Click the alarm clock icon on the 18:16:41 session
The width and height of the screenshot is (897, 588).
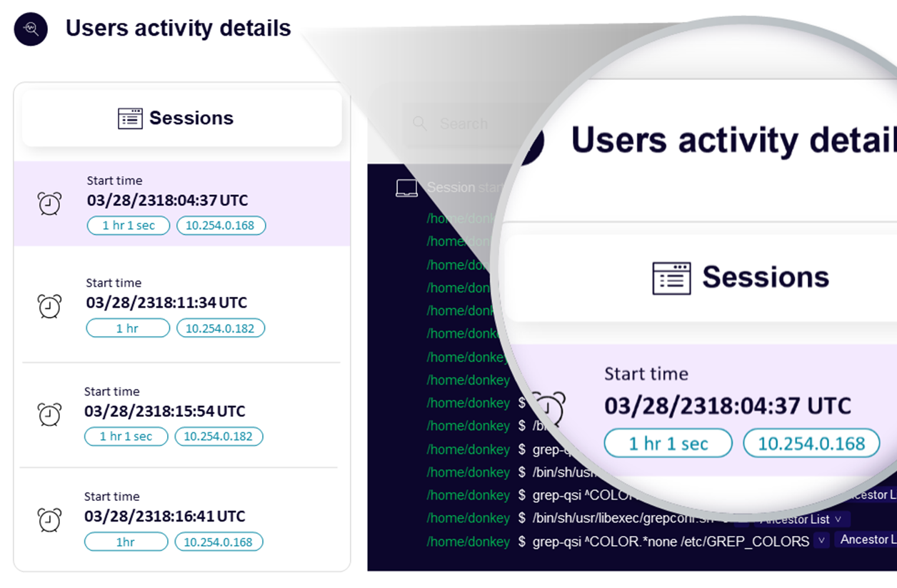pyautogui.click(x=49, y=519)
